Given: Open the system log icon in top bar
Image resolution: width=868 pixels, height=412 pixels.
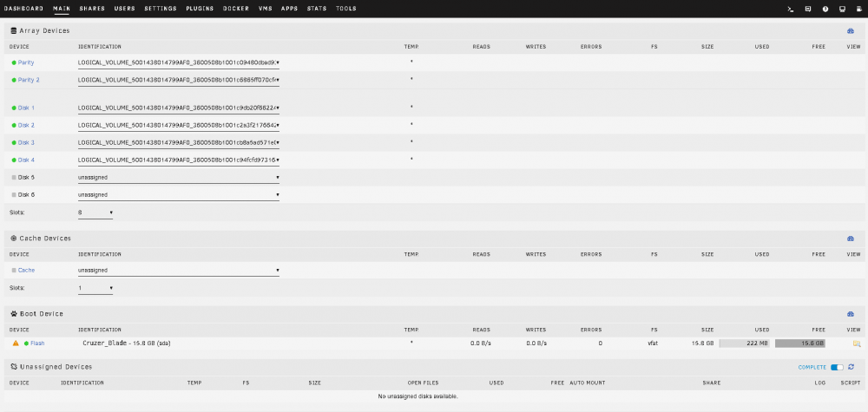Looking at the screenshot, I should click(x=859, y=9).
